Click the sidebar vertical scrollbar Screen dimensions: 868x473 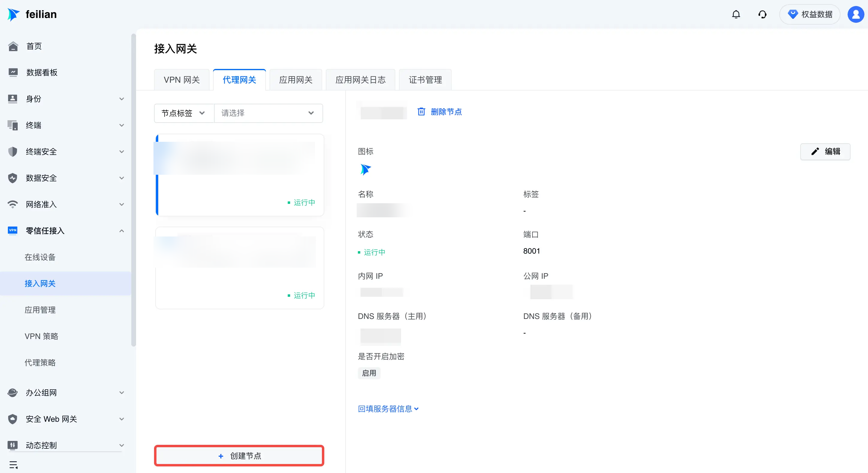point(133,190)
